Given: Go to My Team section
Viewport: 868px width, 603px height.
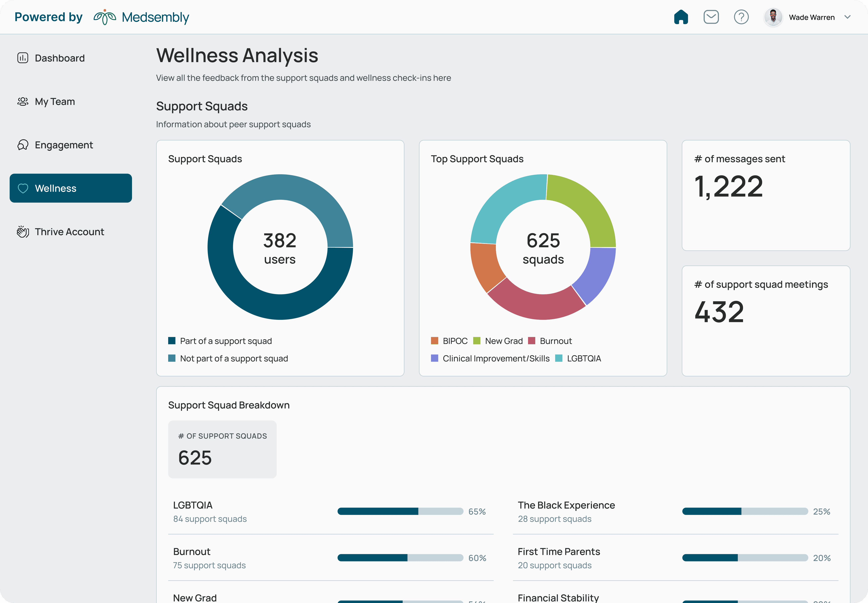Looking at the screenshot, I should coord(55,102).
